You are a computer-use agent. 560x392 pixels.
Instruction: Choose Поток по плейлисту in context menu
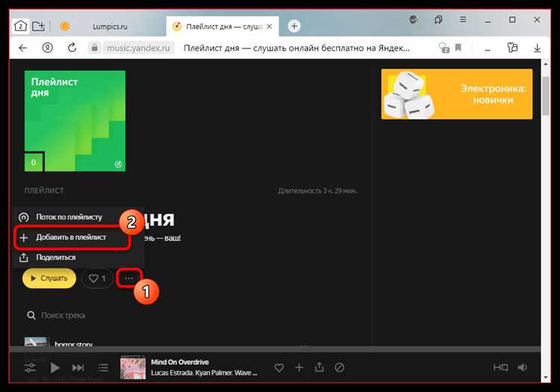click(69, 217)
